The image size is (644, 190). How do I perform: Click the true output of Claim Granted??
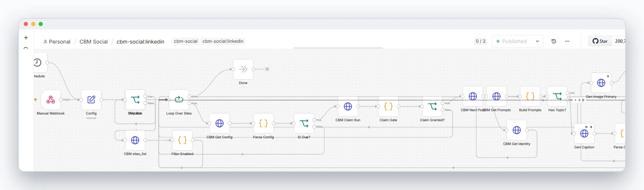pos(443,103)
